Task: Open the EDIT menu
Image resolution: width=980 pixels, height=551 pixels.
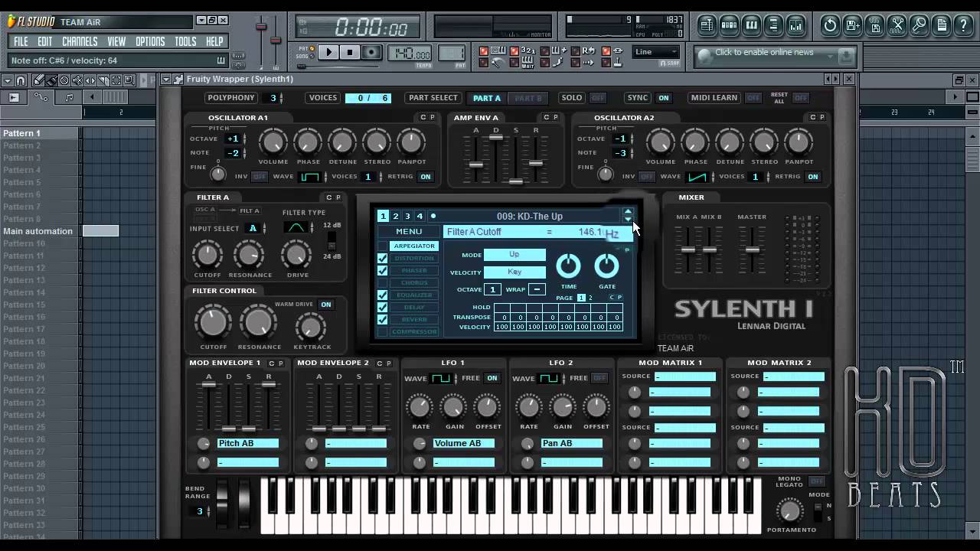Action: click(45, 41)
